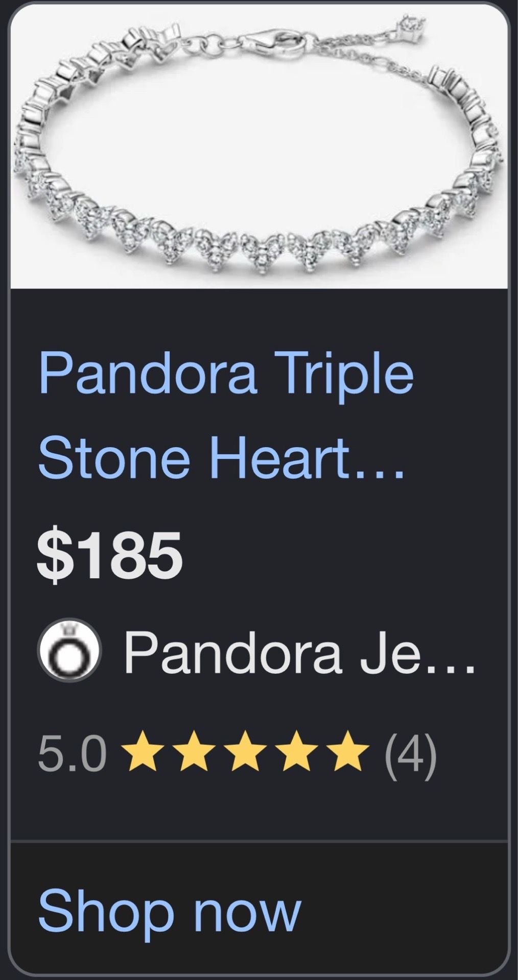The height and width of the screenshot is (980, 518).
Task: Click the Pandora bracelet product image
Action: click(260, 147)
